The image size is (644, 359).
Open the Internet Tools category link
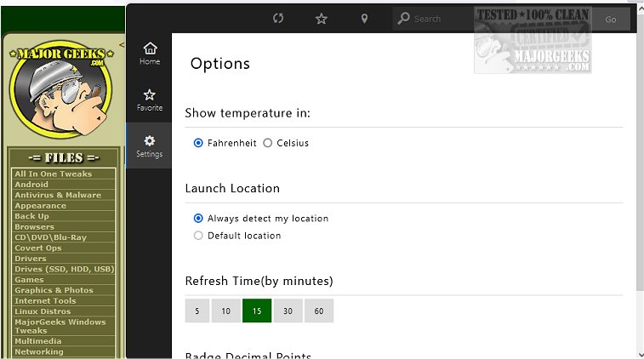coord(46,301)
